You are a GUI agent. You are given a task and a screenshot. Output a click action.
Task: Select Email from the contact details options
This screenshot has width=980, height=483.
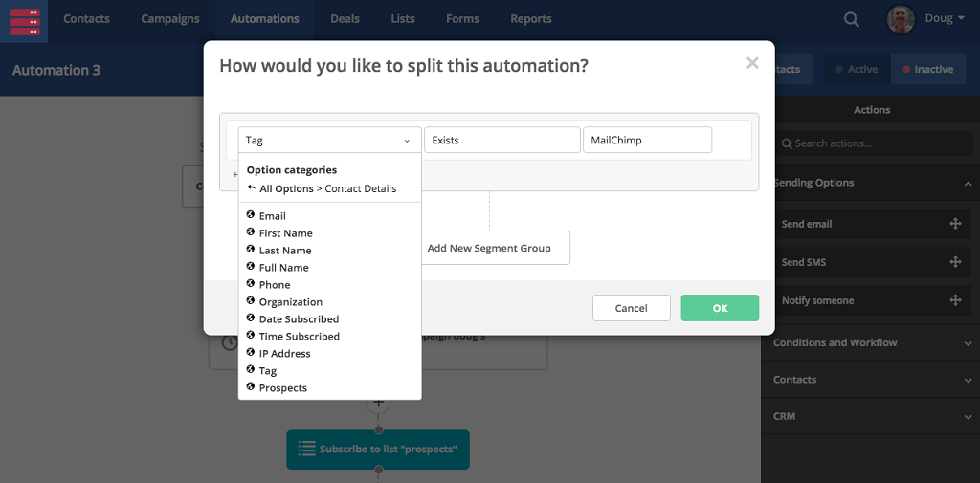(272, 216)
